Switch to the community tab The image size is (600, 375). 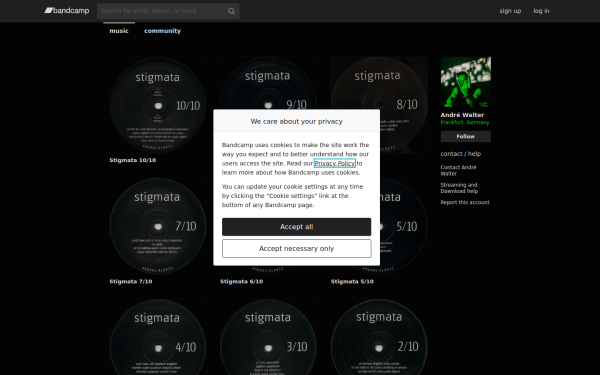click(162, 31)
